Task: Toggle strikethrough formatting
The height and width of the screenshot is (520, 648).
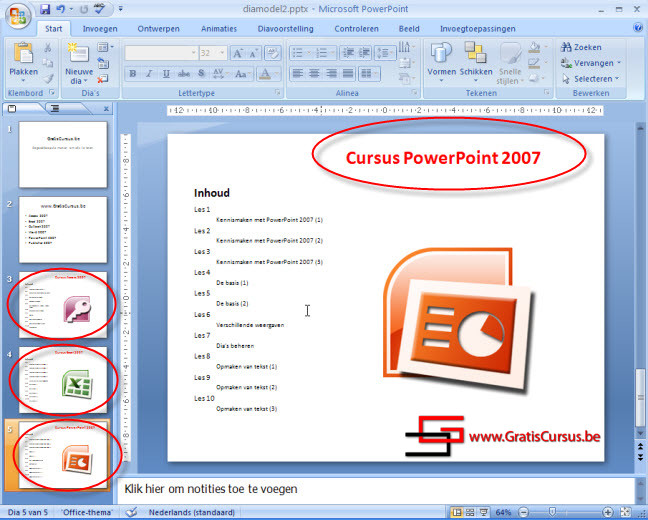Action: [x=183, y=74]
